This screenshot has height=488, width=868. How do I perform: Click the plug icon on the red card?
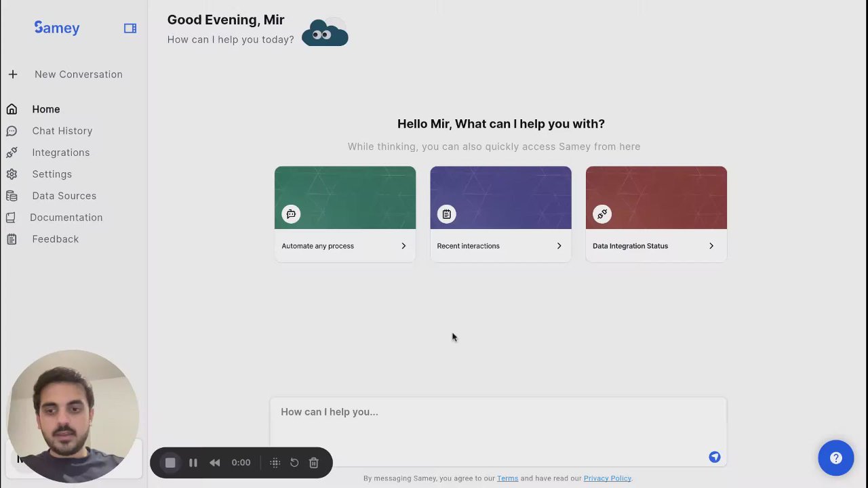[x=602, y=214]
